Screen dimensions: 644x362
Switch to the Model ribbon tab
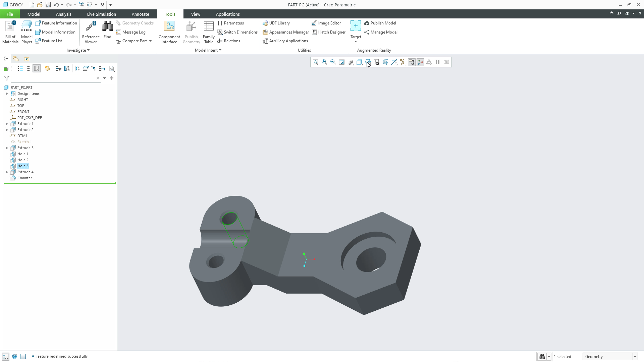pyautogui.click(x=34, y=14)
